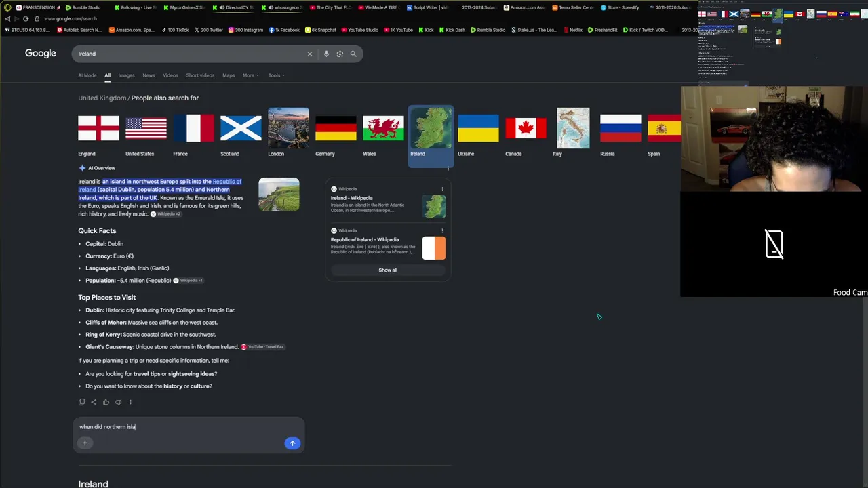Select the Ukraine flag card

(478, 133)
